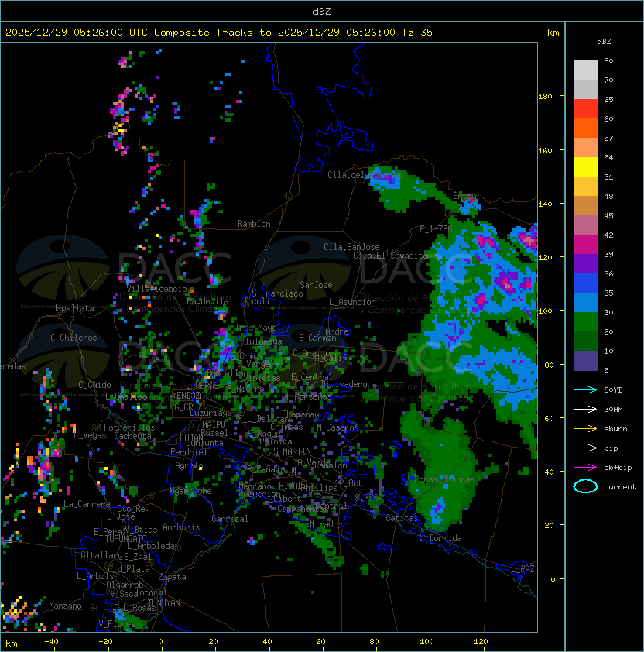Viewport: 644px width, 652px height.
Task: Click the 180 km tick on vertical axis
Action: (x=545, y=97)
